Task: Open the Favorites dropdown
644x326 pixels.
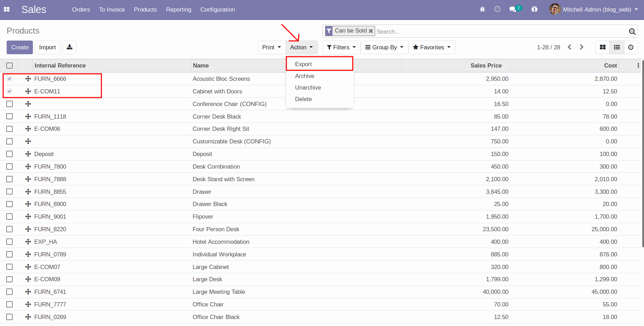Action: (x=432, y=47)
